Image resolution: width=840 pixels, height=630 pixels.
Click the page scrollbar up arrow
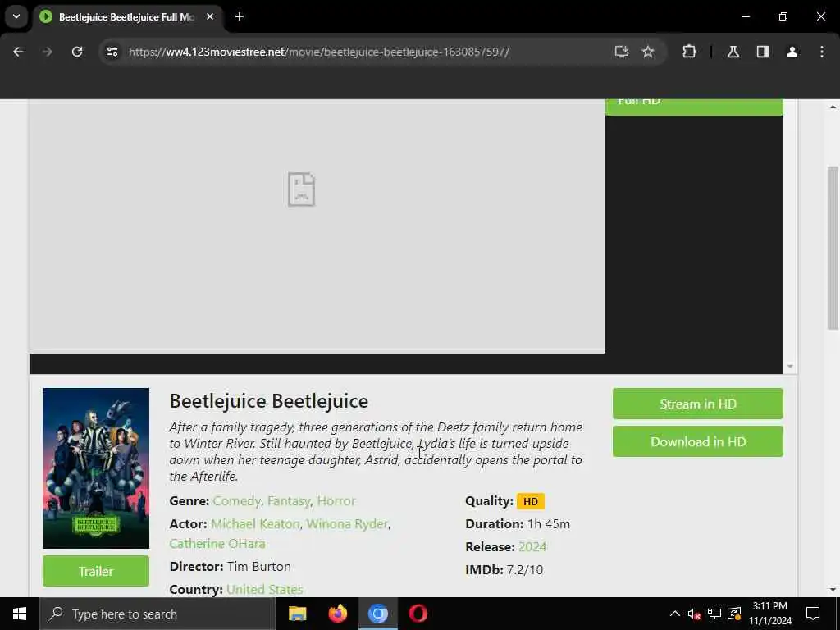[x=833, y=107]
